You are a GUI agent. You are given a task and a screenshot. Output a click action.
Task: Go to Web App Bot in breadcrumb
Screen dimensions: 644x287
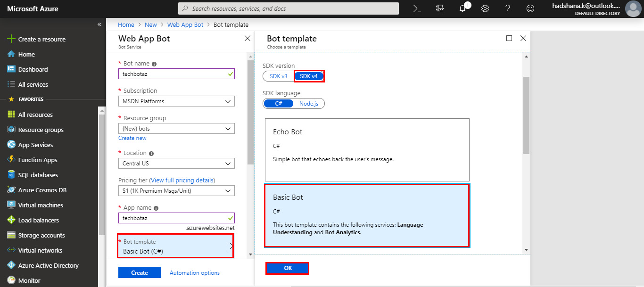coord(185,25)
